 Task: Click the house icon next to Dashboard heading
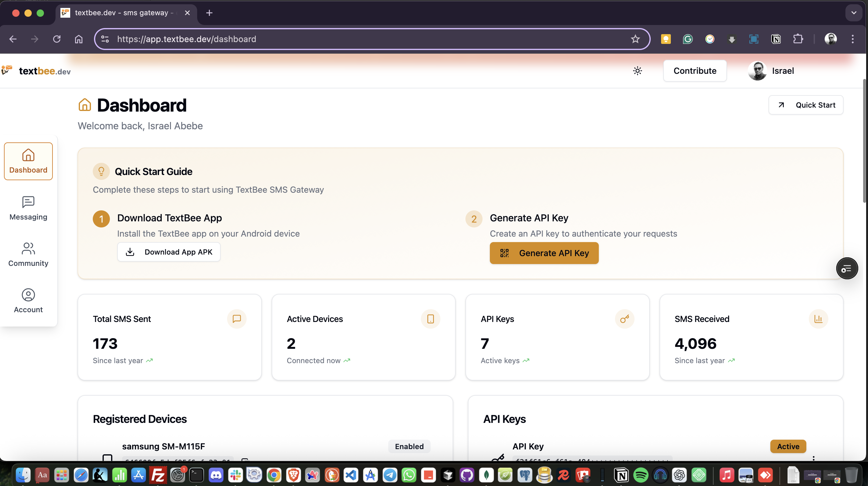[x=85, y=105]
